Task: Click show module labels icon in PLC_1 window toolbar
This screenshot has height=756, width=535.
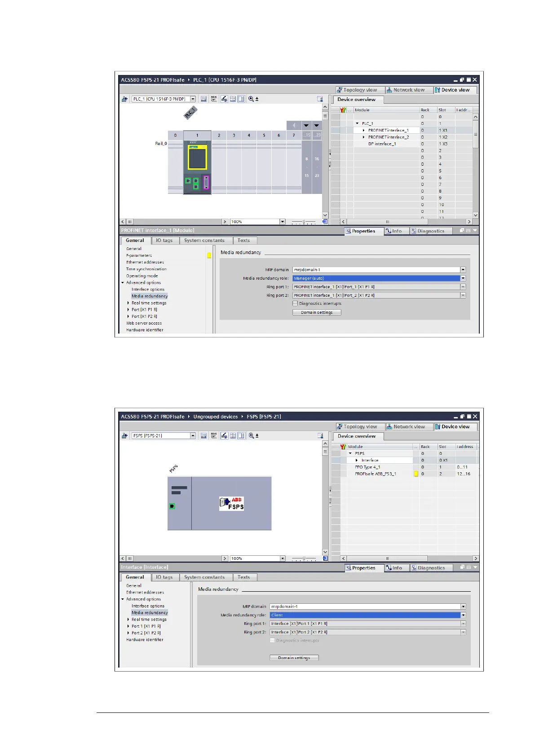Action: pos(204,99)
